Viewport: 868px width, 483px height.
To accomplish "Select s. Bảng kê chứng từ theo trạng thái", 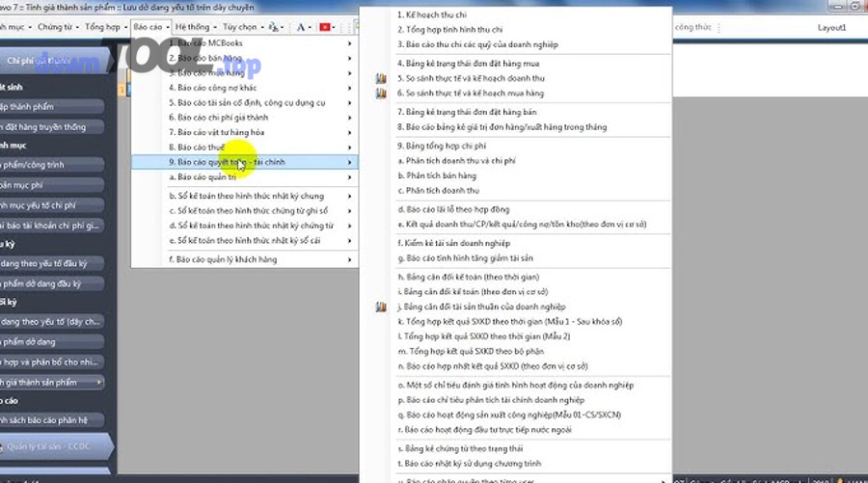I will [x=516, y=448].
